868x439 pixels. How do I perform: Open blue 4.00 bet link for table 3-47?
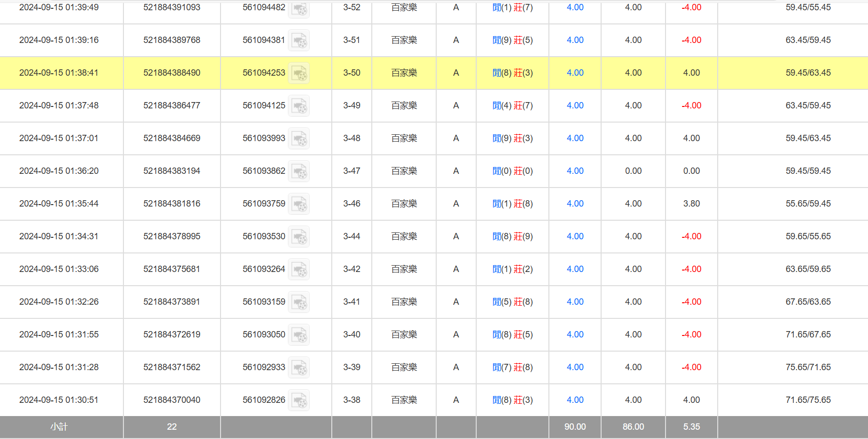point(575,171)
